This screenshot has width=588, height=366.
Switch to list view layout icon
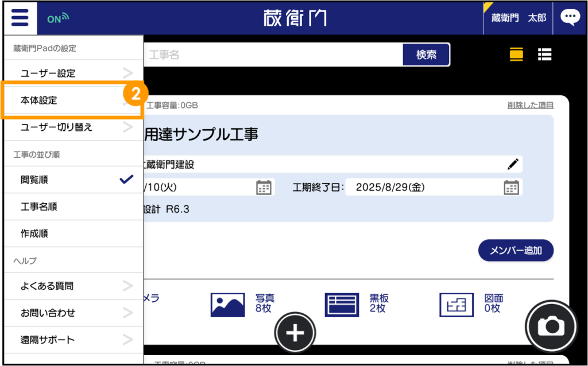(x=544, y=54)
